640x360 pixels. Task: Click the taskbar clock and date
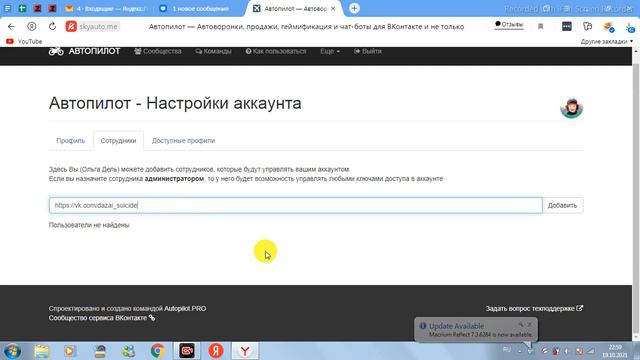tap(615, 351)
